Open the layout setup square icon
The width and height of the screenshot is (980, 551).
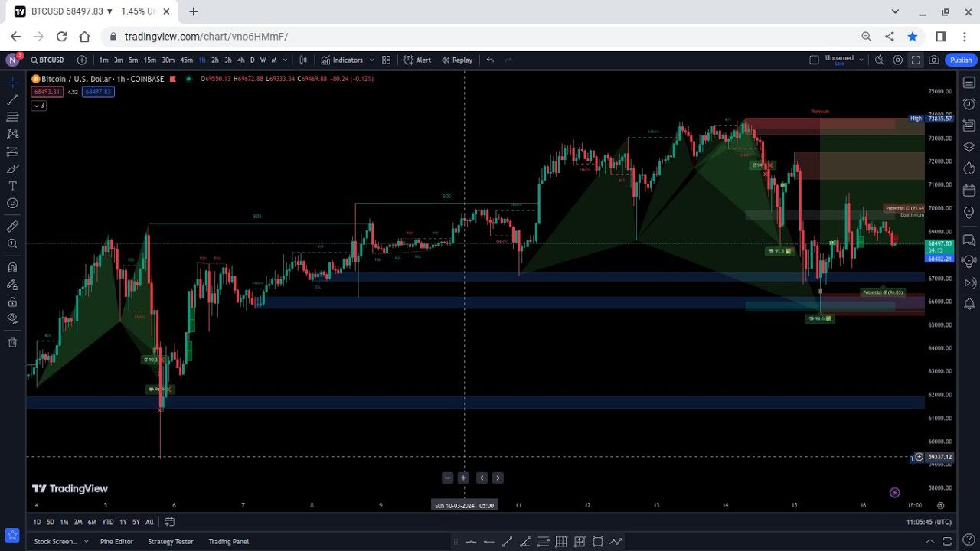814,60
